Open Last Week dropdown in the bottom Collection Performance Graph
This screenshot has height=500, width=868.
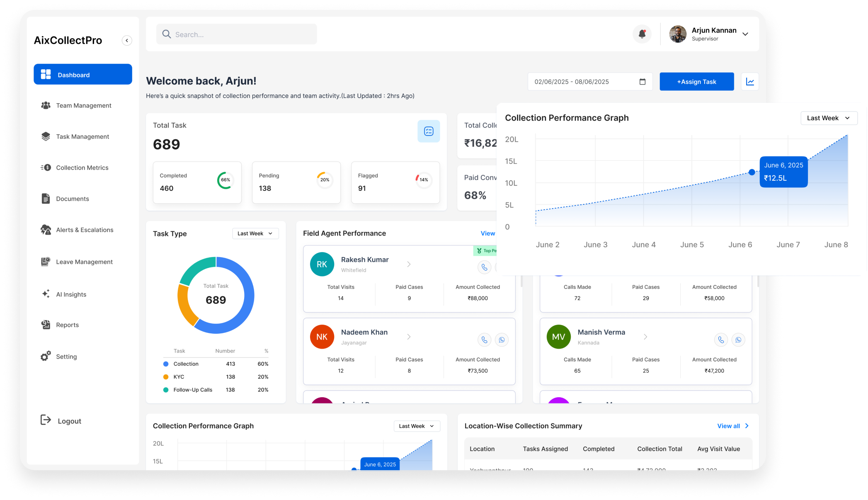417,426
